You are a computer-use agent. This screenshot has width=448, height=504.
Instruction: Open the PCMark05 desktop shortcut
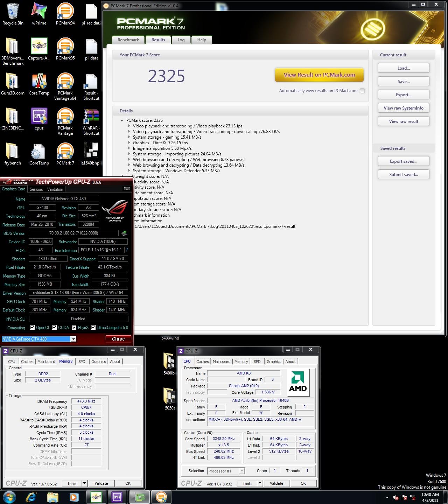point(65,49)
